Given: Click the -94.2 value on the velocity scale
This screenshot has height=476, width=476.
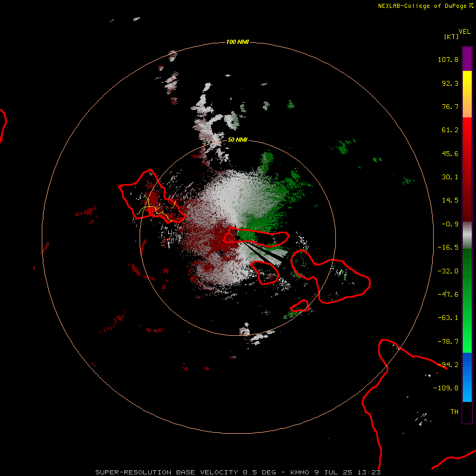Looking at the screenshot, I should click(448, 365).
